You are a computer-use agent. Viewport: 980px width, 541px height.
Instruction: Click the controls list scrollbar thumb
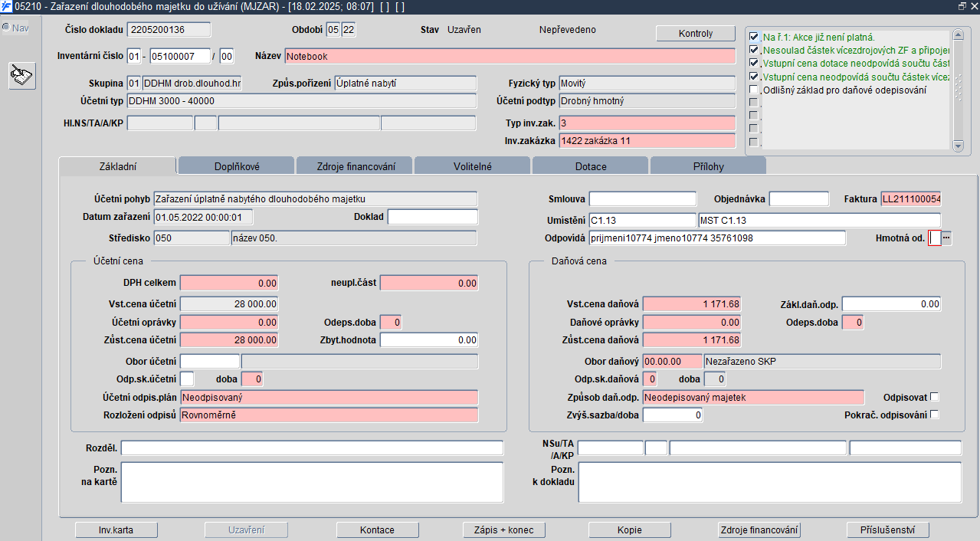pyautogui.click(x=957, y=90)
